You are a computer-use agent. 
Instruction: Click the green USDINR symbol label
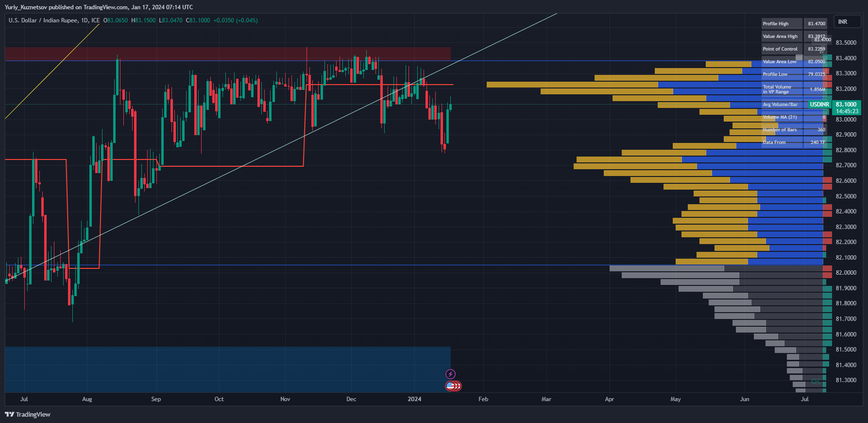(819, 105)
